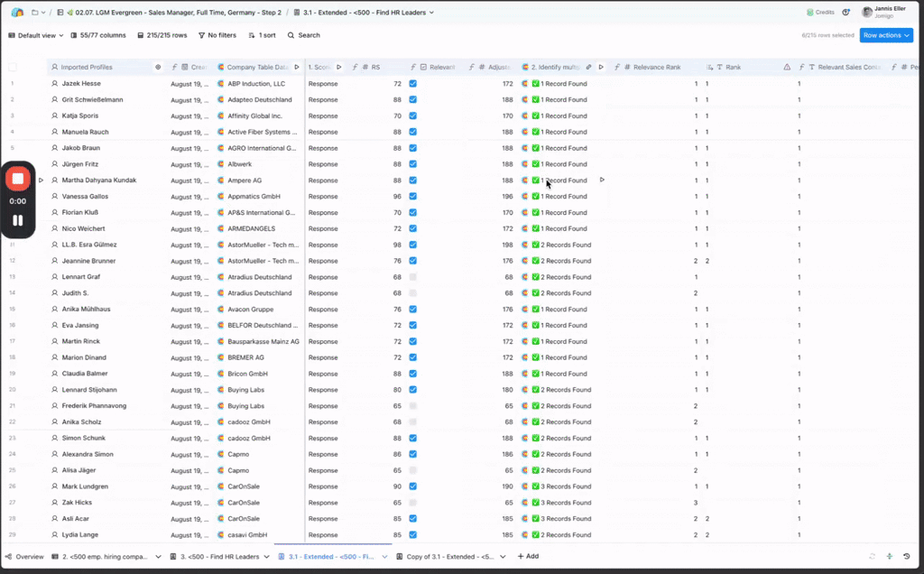
Task: Click the Imported Profiles column settings icon
Action: (x=158, y=67)
